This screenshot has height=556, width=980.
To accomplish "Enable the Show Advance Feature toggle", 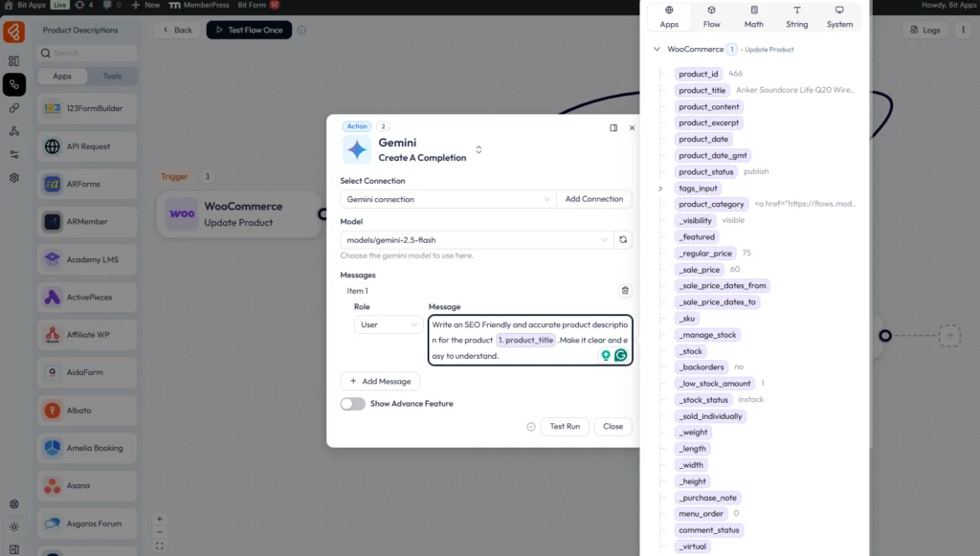I will [x=352, y=404].
